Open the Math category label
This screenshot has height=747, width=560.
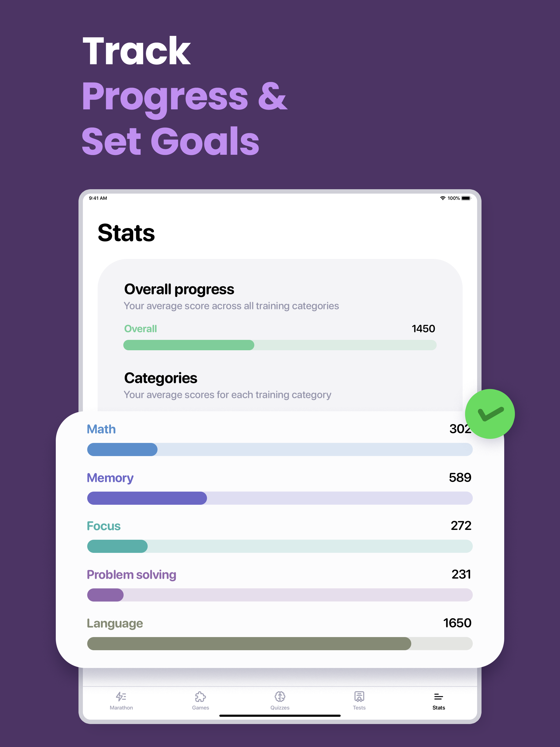click(101, 429)
